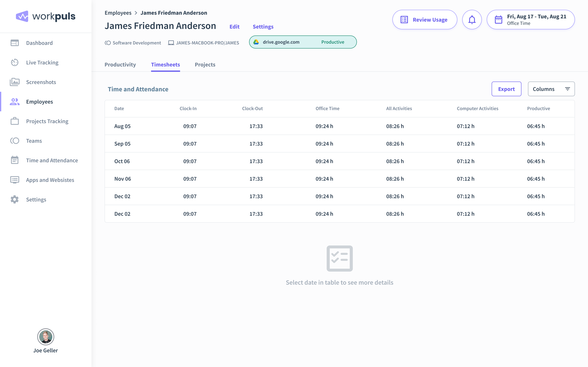Open Time and Attendance from sidebar
This screenshot has height=367, width=588.
coord(52,160)
